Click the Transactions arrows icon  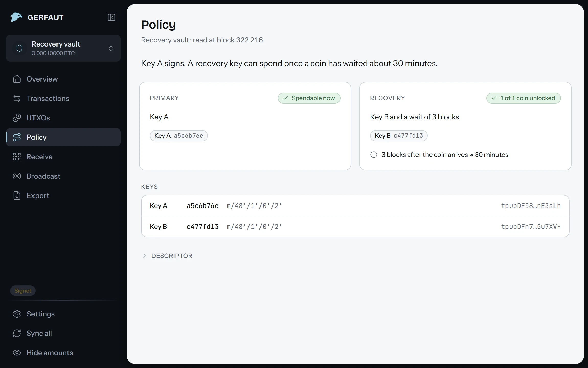(x=17, y=98)
